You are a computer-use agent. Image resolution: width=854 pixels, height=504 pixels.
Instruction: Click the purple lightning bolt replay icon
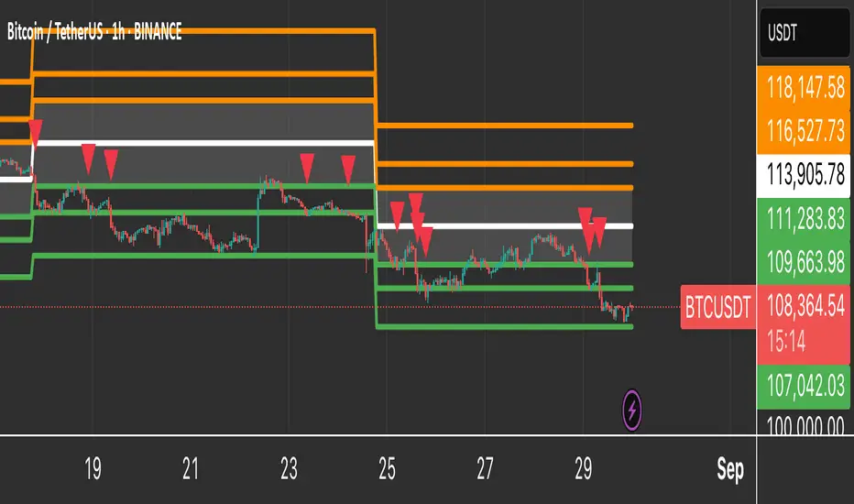tap(631, 410)
